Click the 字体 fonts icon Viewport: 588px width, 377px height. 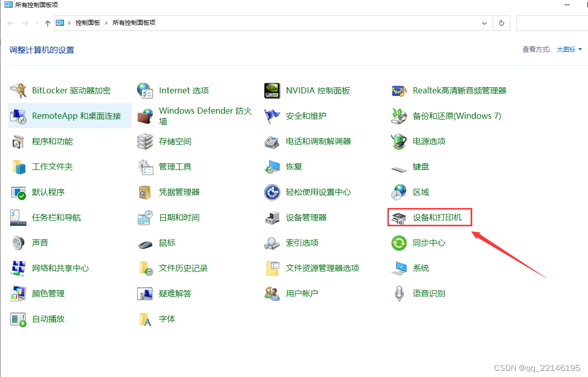145,319
